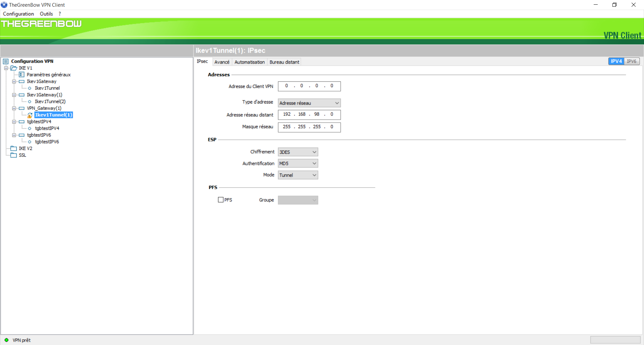Screen dimensions: 644x345
Task: Click the Ikev1Gateway(1) gateway icon
Action: 22,95
